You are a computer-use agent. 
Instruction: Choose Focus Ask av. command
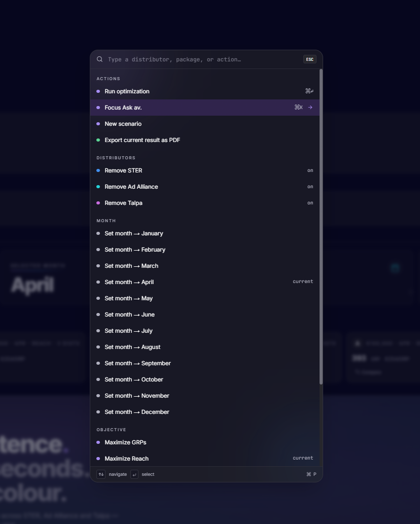pyautogui.click(x=205, y=108)
